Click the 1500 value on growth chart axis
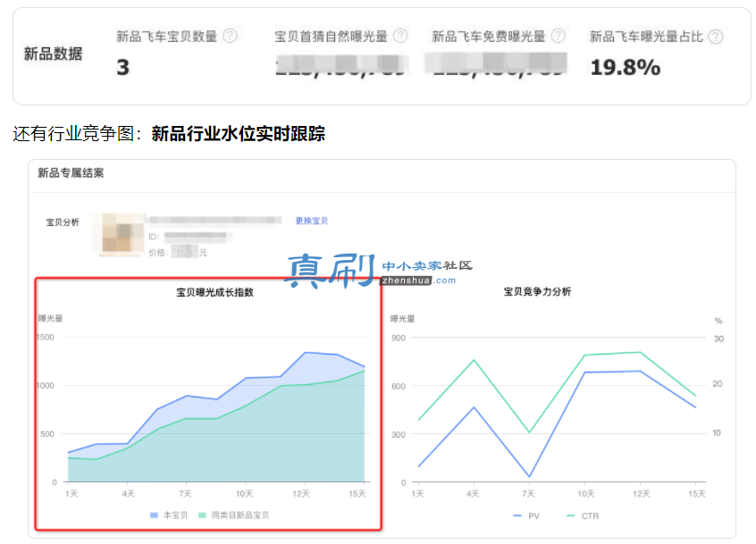This screenshot has height=544, width=756. (46, 338)
